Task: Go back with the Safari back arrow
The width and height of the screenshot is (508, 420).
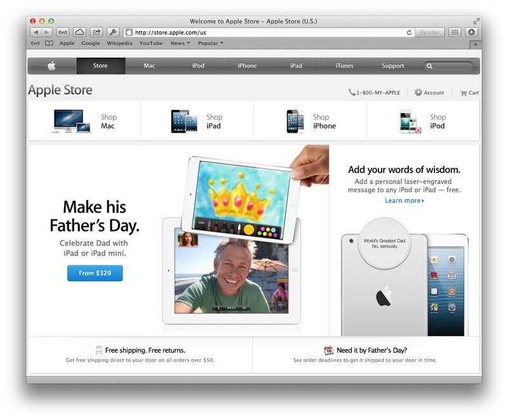Action: pos(36,32)
